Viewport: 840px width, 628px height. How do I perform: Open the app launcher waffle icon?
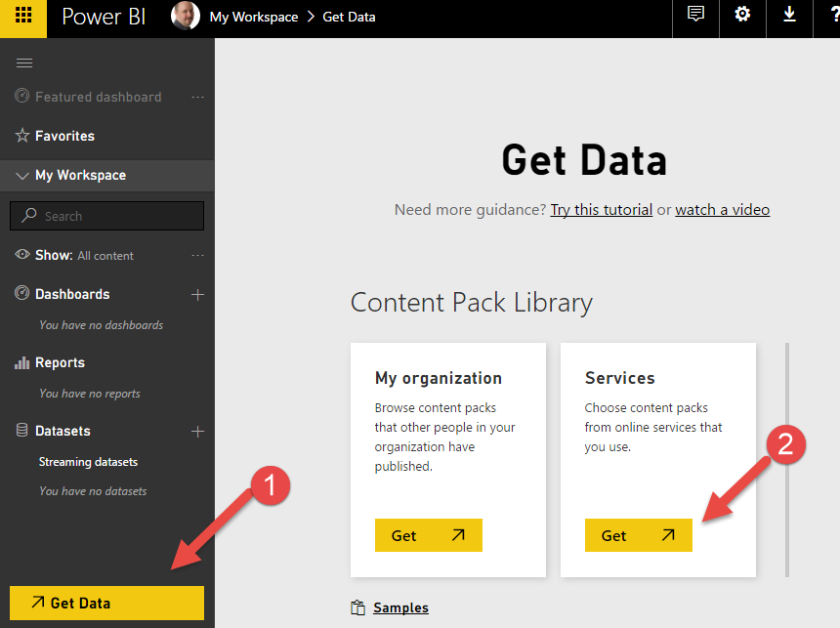pyautogui.click(x=23, y=16)
